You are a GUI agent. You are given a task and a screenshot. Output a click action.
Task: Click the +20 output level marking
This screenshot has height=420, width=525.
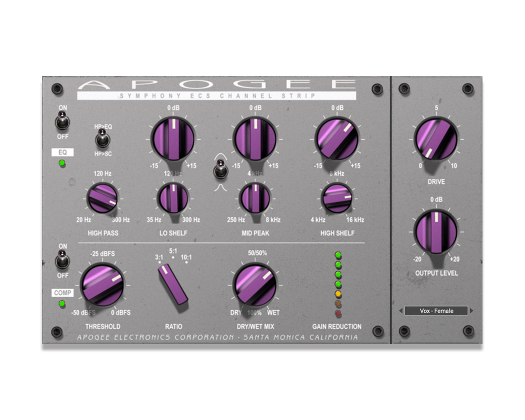[x=454, y=259]
